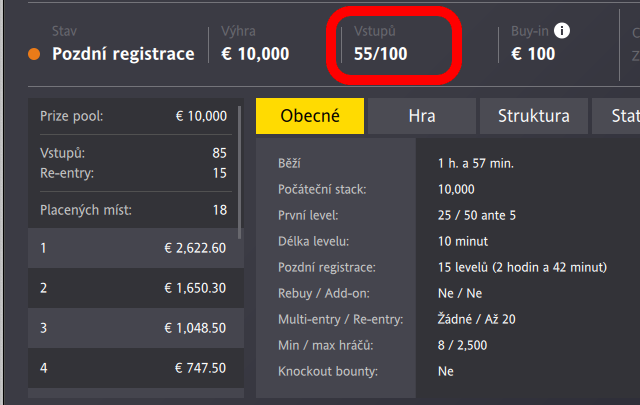This screenshot has height=405, width=640.
Task: Click the Pozdní registrace status text
Action: click(x=123, y=54)
